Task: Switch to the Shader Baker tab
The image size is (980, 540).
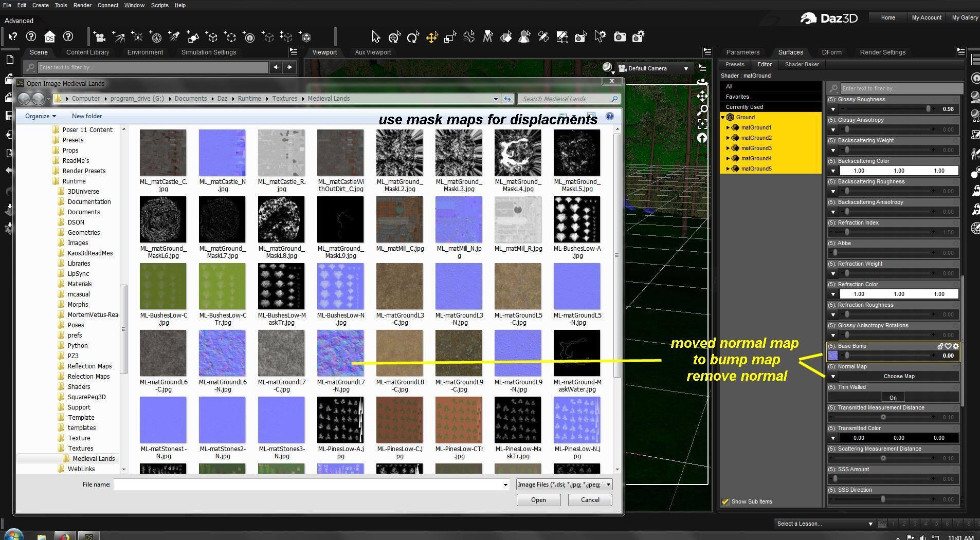Action: pyautogui.click(x=802, y=64)
